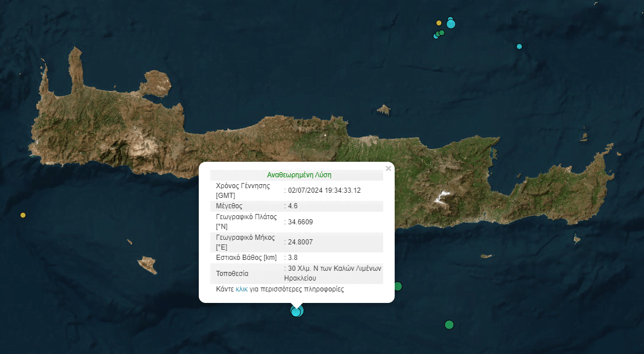Click the cyan marker under the popup pointer
The height and width of the screenshot is (354, 644).
(296, 312)
